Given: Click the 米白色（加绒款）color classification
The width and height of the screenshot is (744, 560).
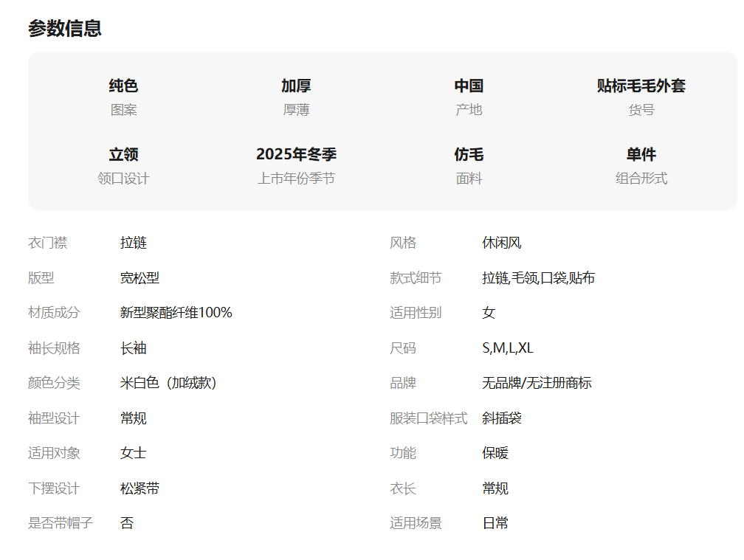Looking at the screenshot, I should pos(168,383).
